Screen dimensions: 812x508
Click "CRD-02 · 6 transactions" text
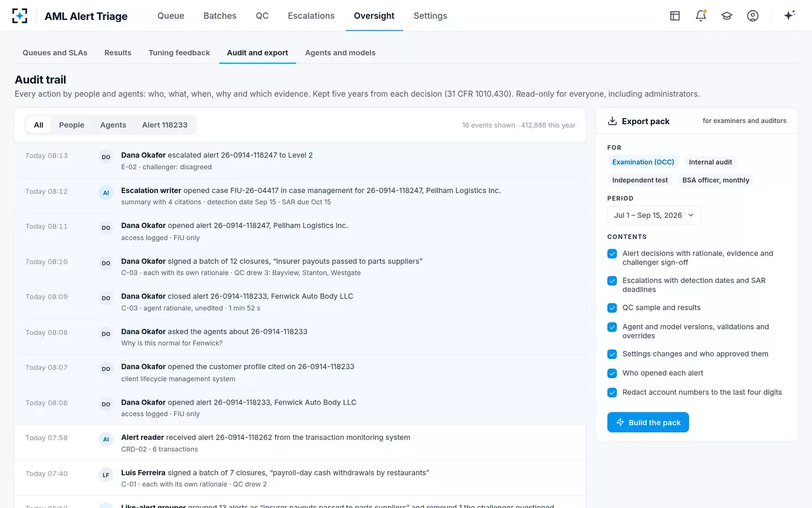[160, 449]
